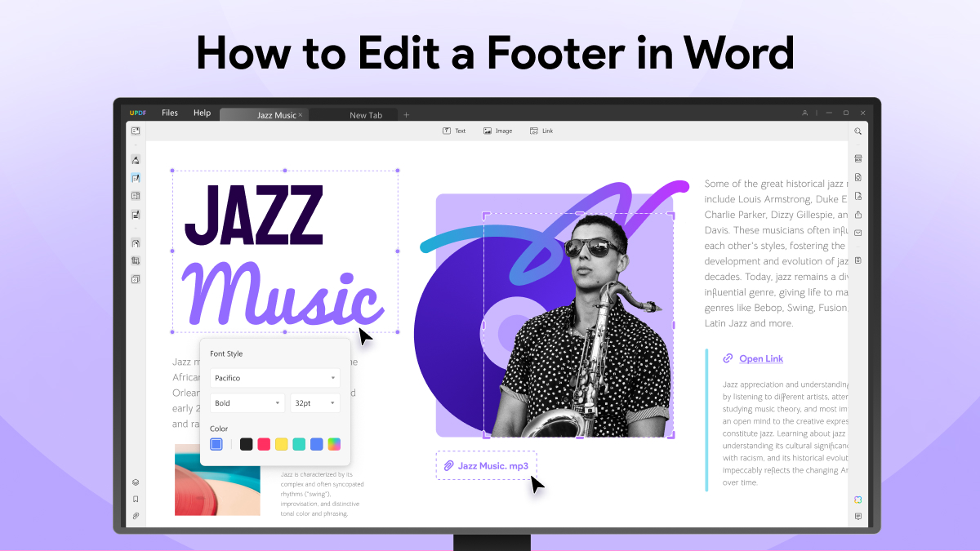Viewport: 980px width, 551px height.
Task: Select the Link insertion tool
Action: coord(541,131)
